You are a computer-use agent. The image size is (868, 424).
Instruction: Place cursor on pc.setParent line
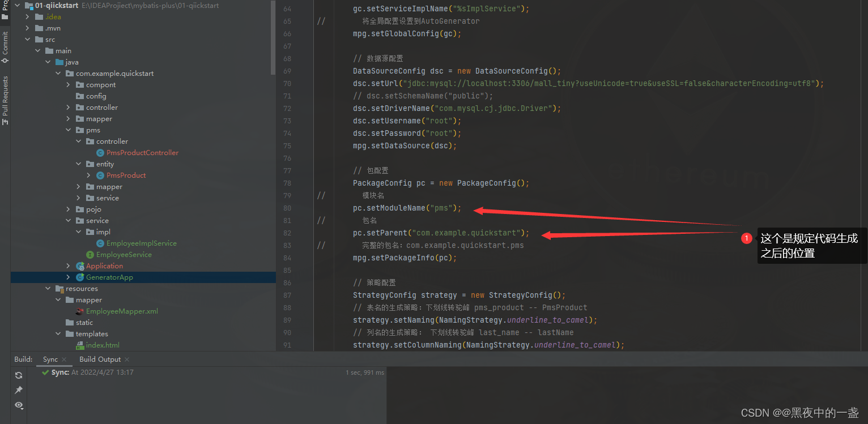(x=441, y=233)
